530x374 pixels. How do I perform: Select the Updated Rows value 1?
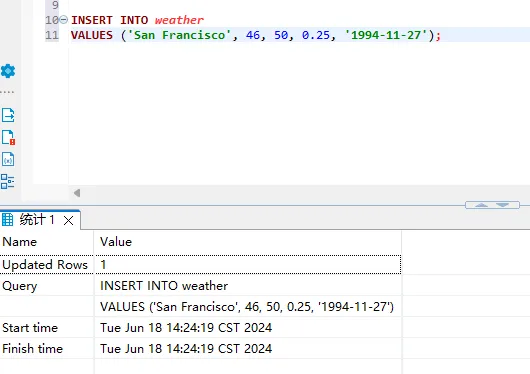248,264
